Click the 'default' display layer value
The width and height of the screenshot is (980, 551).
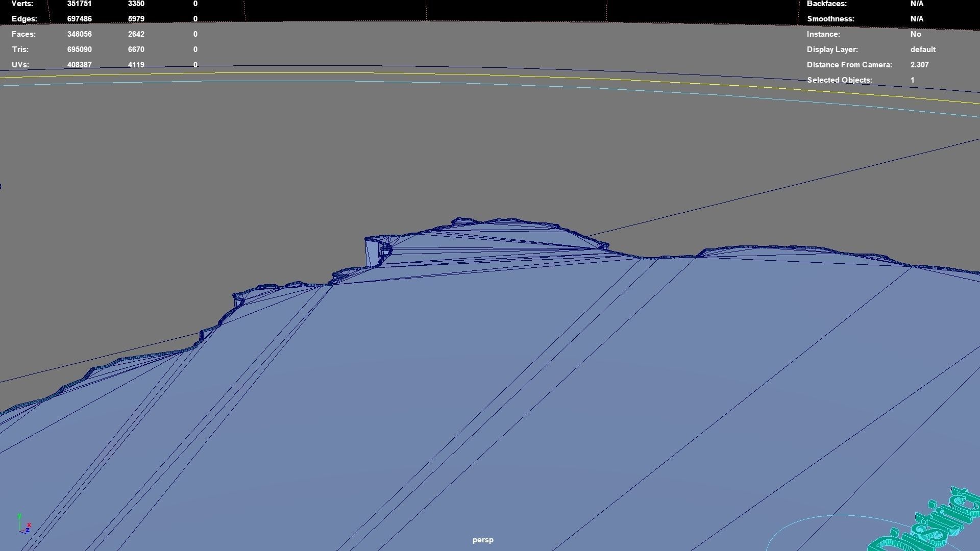pos(923,49)
